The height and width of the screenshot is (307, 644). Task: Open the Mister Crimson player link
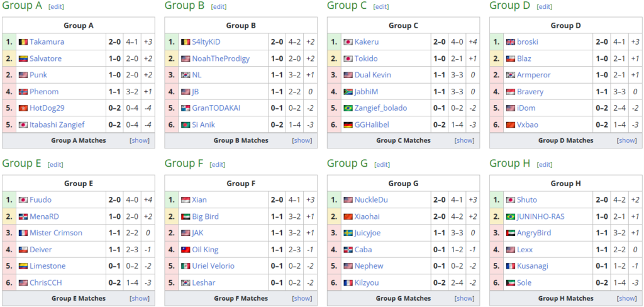point(56,233)
